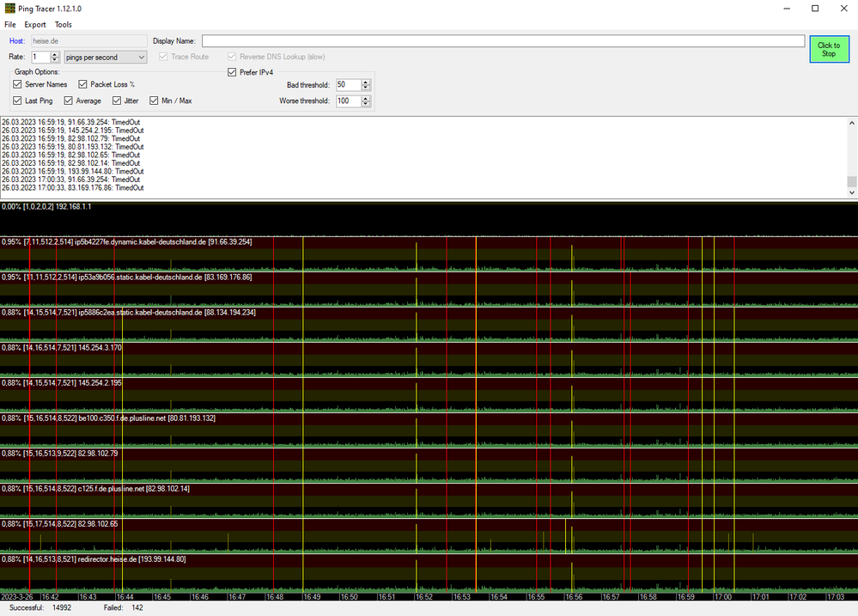
Task: Click the log scrollbar down arrow
Action: pyautogui.click(x=851, y=193)
